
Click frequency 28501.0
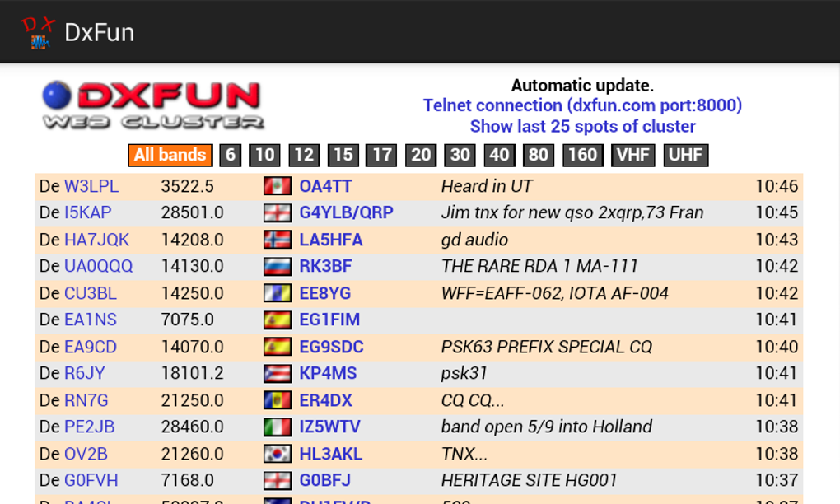(193, 212)
